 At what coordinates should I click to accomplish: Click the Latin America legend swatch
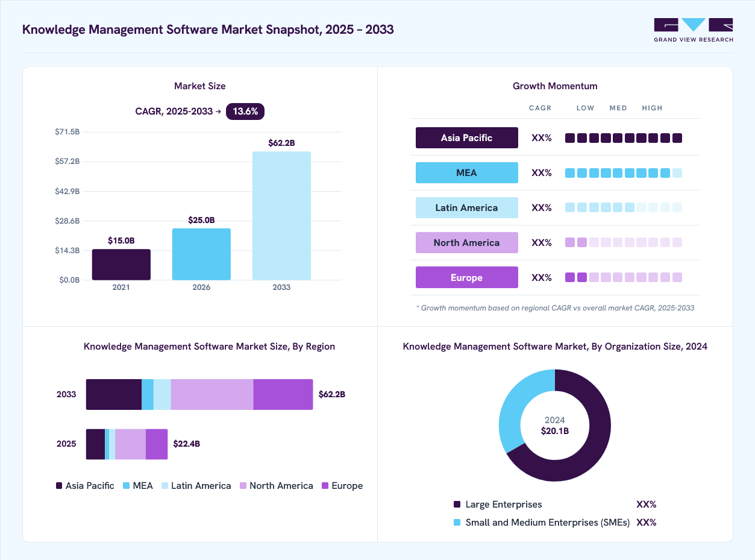coord(164,486)
